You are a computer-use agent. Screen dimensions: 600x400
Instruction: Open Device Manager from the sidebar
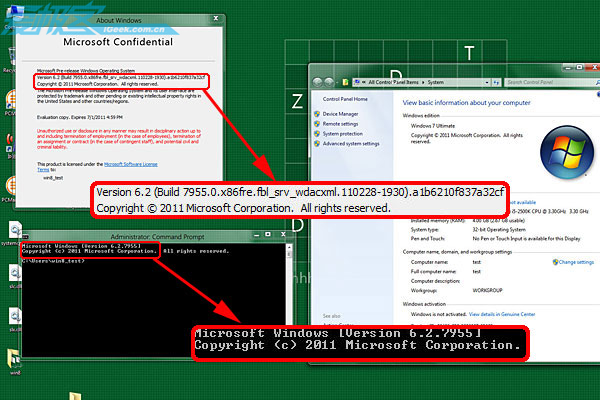click(x=340, y=114)
